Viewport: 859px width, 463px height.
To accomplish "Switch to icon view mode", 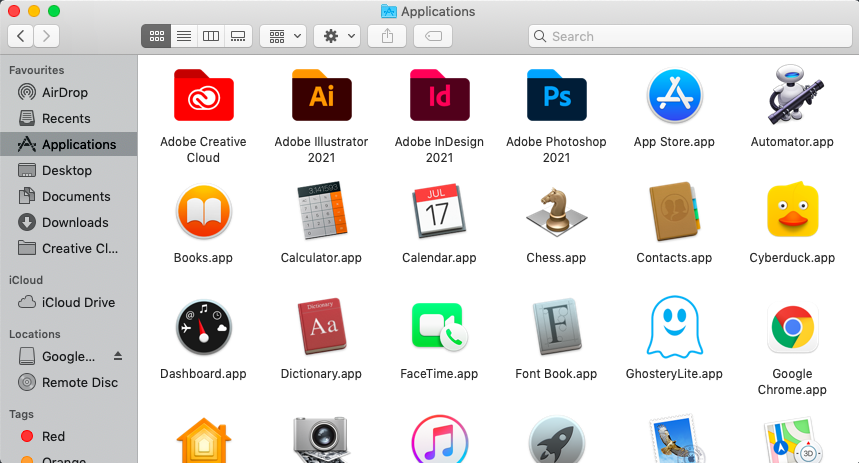I will (x=156, y=36).
